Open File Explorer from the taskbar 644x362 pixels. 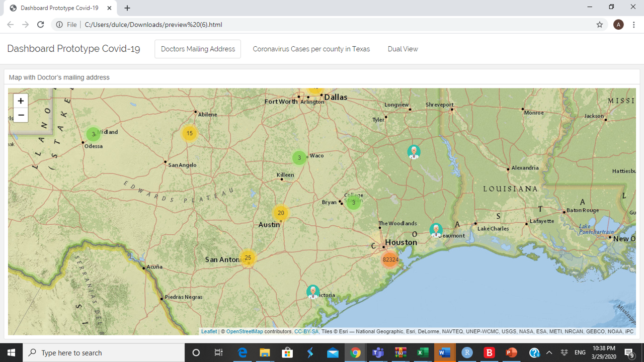point(265,353)
